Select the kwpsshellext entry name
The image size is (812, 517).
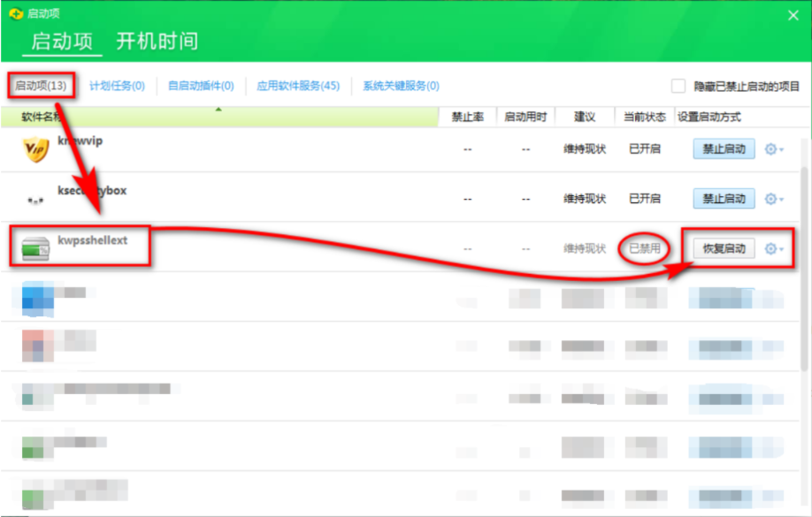pos(92,240)
